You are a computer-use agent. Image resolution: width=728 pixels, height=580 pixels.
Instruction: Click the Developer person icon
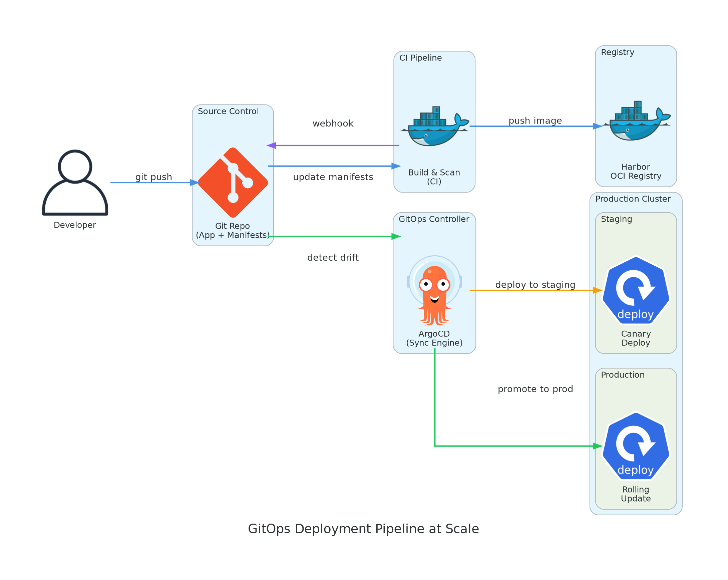[x=75, y=183]
